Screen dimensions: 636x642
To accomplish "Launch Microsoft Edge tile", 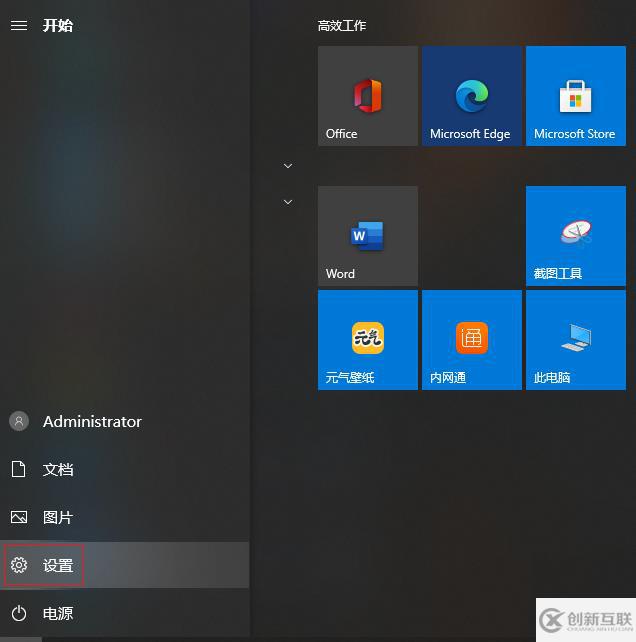I will point(472,96).
